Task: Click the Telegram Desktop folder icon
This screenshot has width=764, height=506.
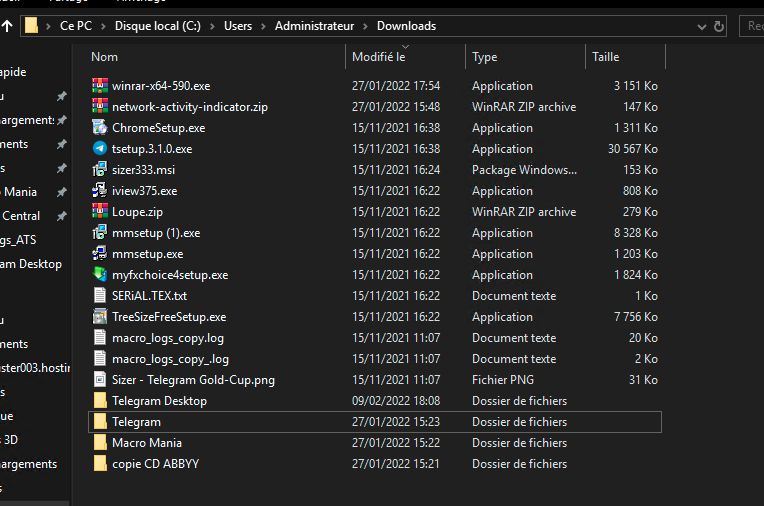Action: point(100,400)
